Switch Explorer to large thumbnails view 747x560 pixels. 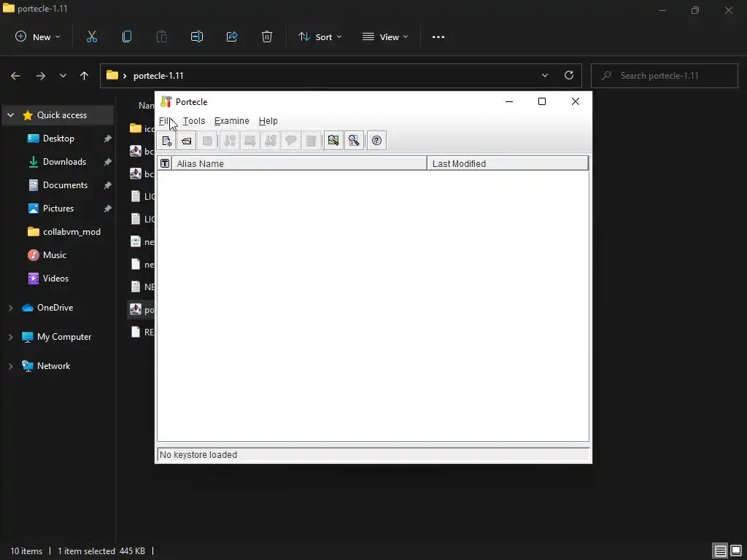pos(736,551)
